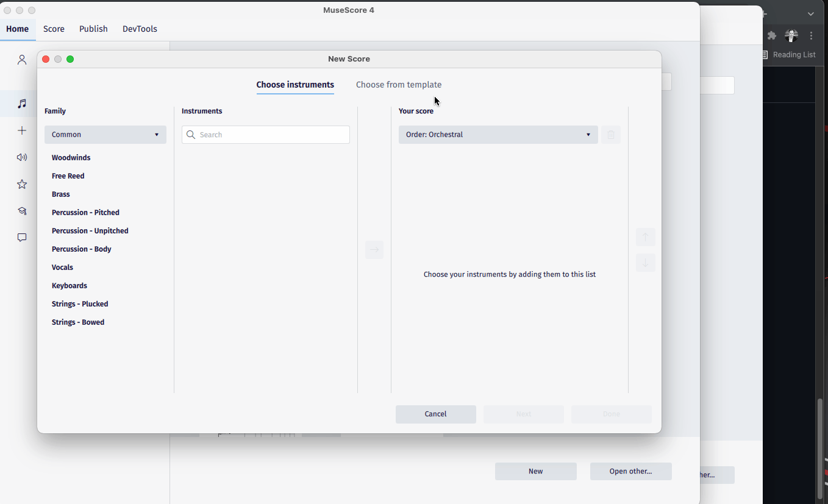Click the Cancel button

point(435,414)
